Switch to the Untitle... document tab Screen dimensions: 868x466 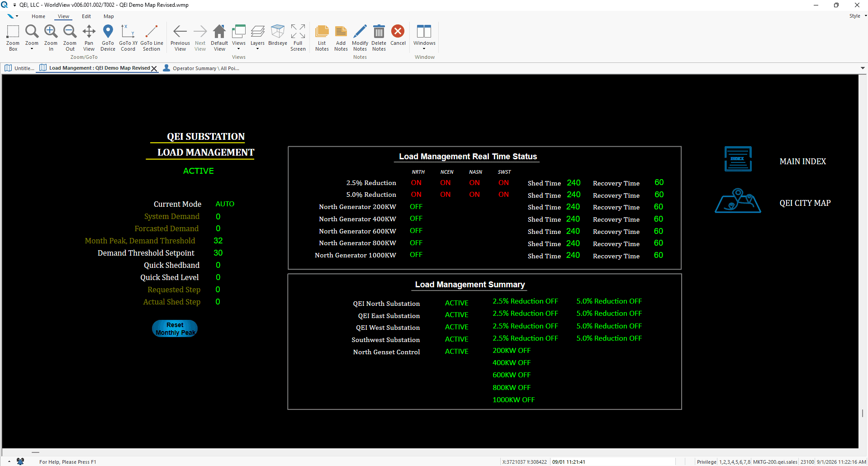[19, 68]
